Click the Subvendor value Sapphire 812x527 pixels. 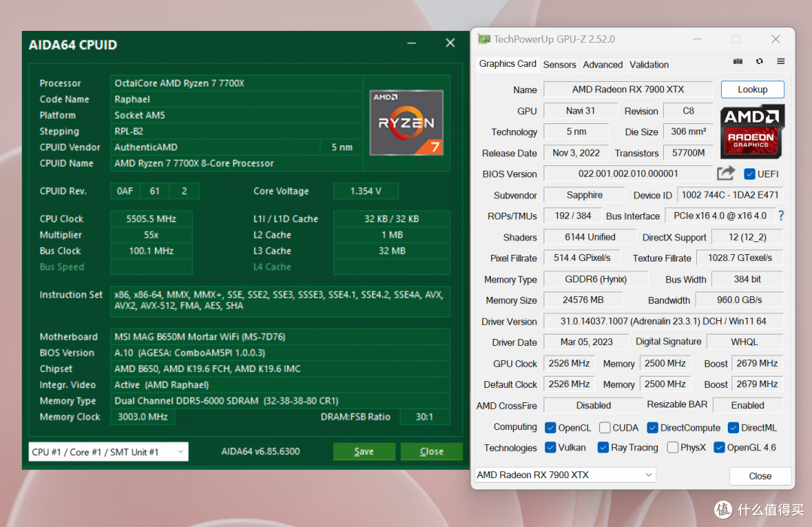(584, 195)
